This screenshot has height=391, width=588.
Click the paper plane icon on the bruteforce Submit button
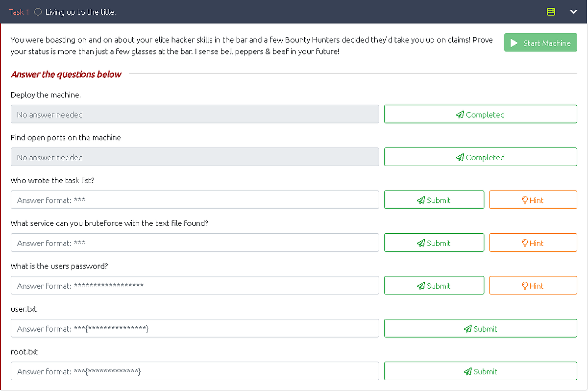point(420,243)
